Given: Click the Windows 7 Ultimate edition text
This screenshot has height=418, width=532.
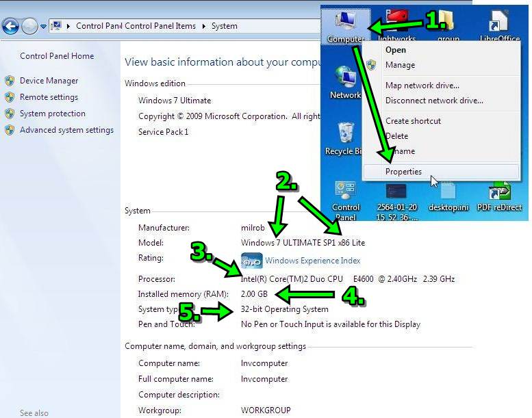Looking at the screenshot, I should [175, 101].
